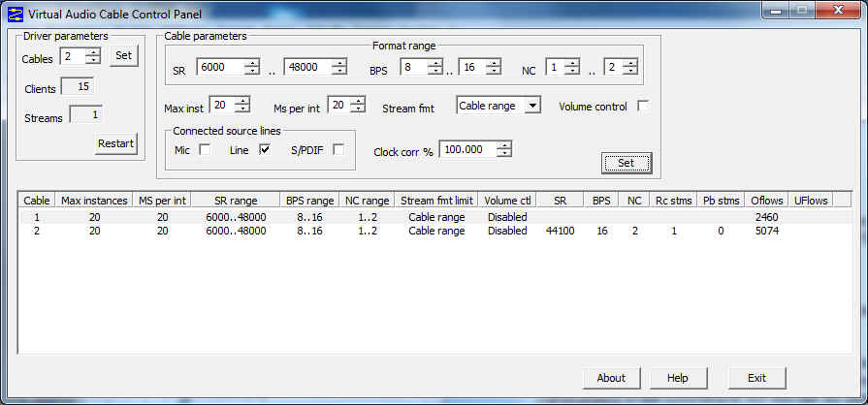Click the maximum SR 48000 input field
This screenshot has width=868, height=405.
(309, 67)
